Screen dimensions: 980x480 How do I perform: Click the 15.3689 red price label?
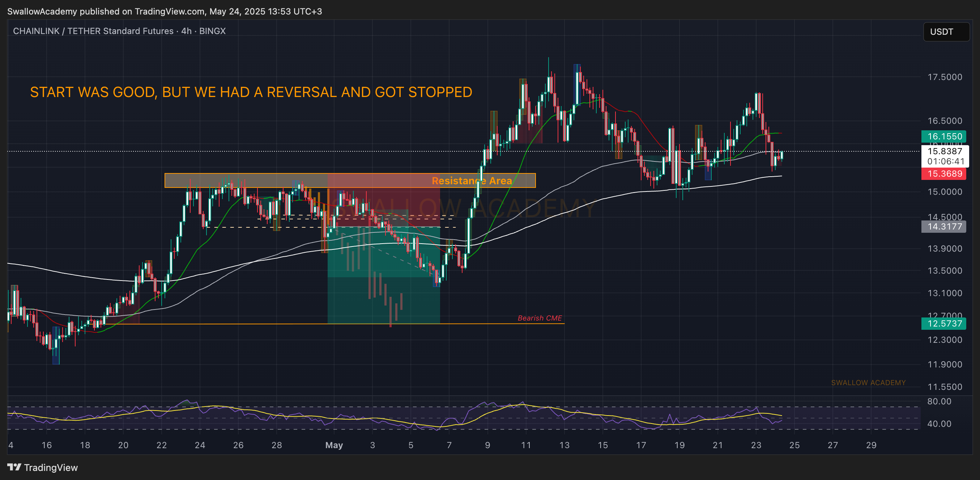click(x=944, y=174)
